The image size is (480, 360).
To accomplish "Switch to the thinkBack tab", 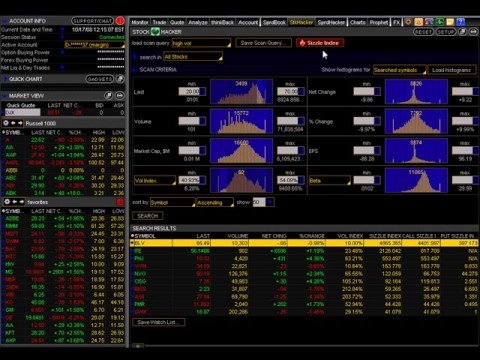I will (x=222, y=22).
